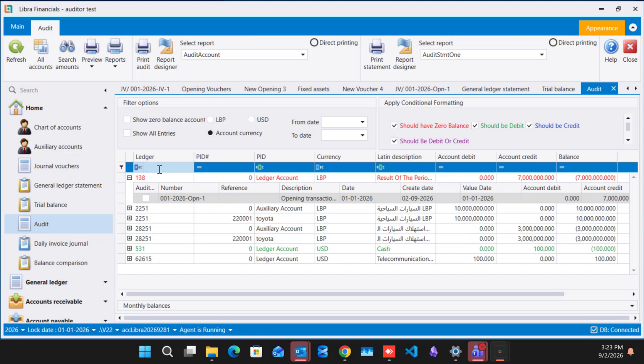Expand the General ledger sidebar group
644x364 pixels.
105,282
